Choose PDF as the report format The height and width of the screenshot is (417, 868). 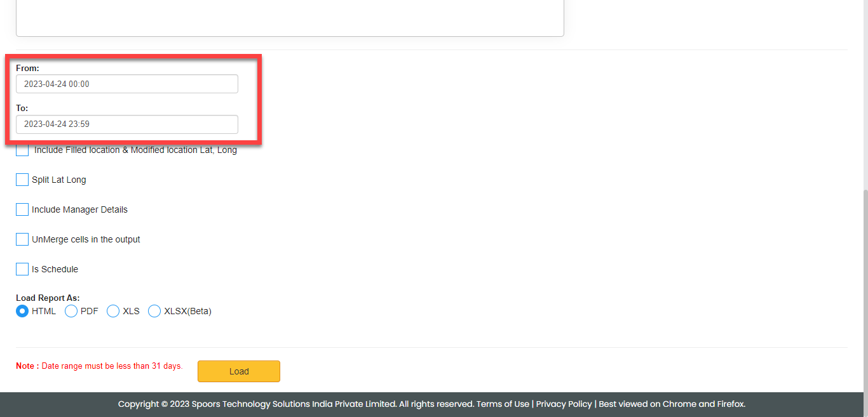(x=71, y=311)
